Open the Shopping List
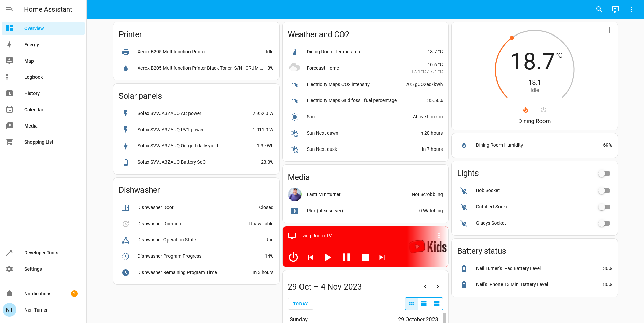The image size is (644, 323). [x=39, y=142]
